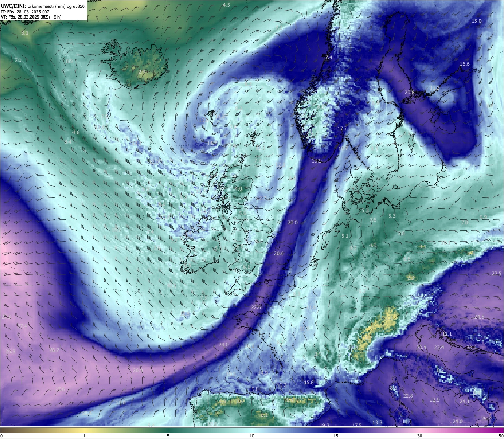The image size is (504, 439).
Task: Click the 20.0 value in the North Sea
Action: coord(293,223)
